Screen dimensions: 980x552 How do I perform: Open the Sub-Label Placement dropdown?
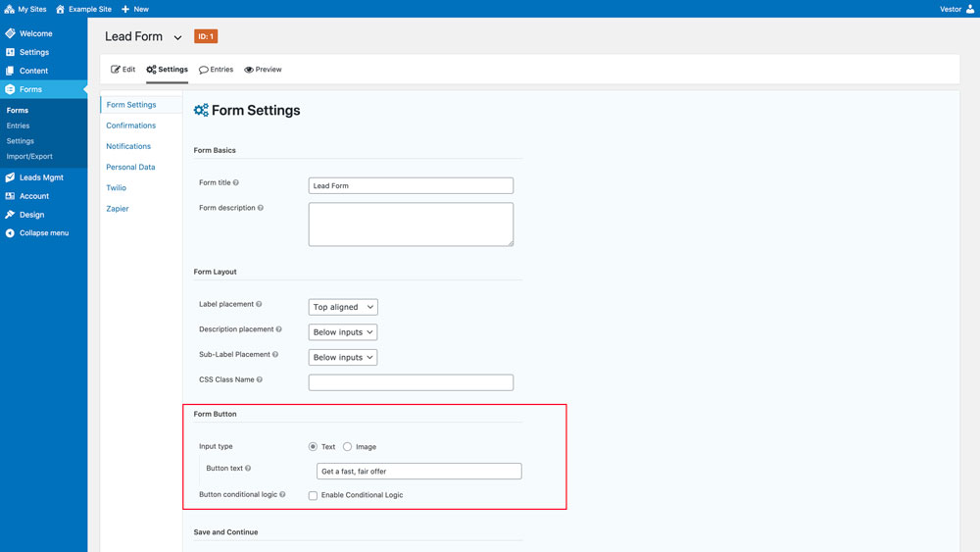(x=343, y=357)
